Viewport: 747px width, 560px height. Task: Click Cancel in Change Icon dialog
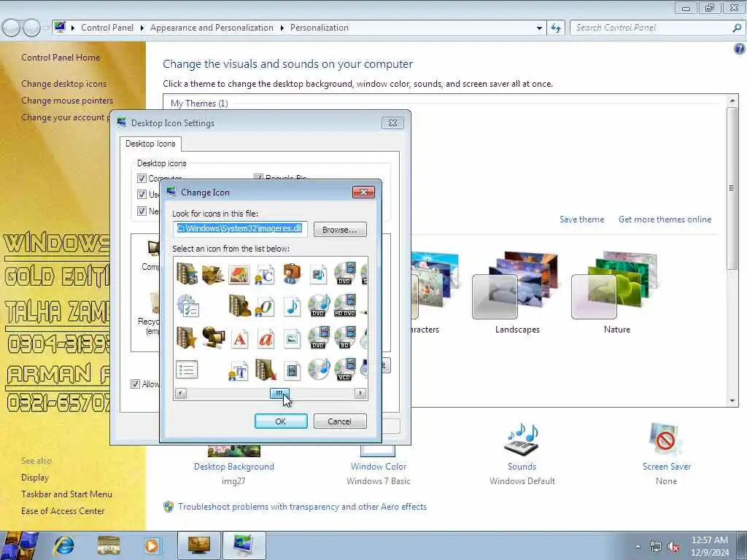click(x=340, y=421)
